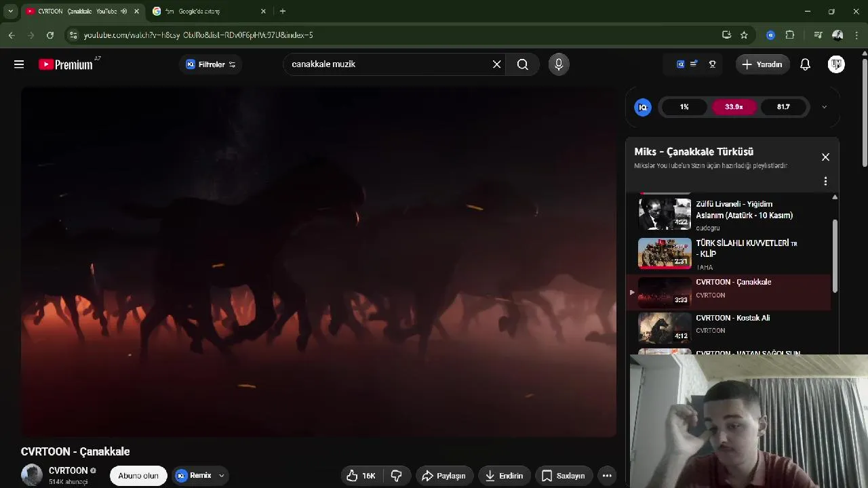
Task: Close the YouTube browser tab
Action: tap(136, 12)
